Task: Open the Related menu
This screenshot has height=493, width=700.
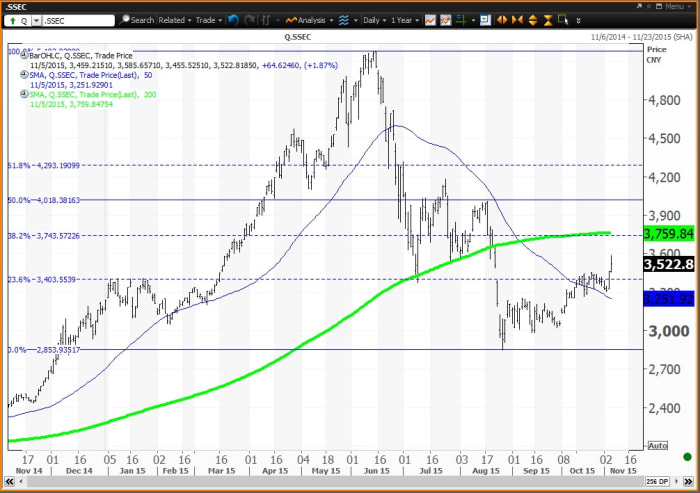Action: (175, 19)
